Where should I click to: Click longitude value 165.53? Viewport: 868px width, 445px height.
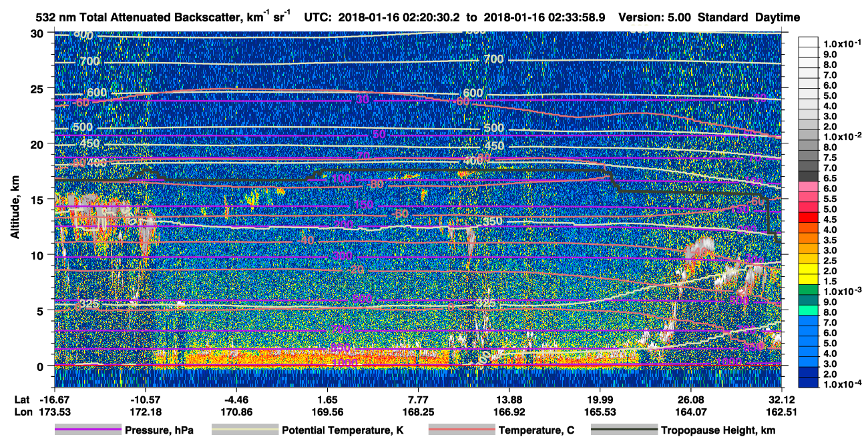(x=600, y=412)
